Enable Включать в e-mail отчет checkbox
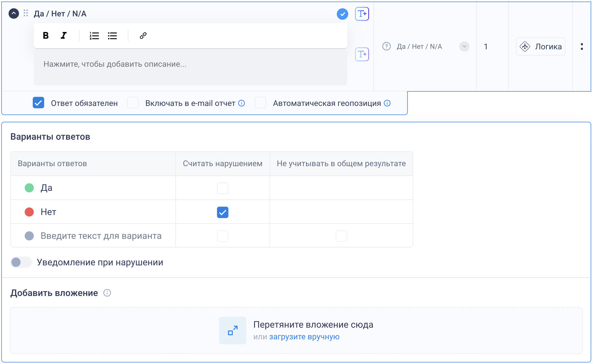 (x=133, y=103)
